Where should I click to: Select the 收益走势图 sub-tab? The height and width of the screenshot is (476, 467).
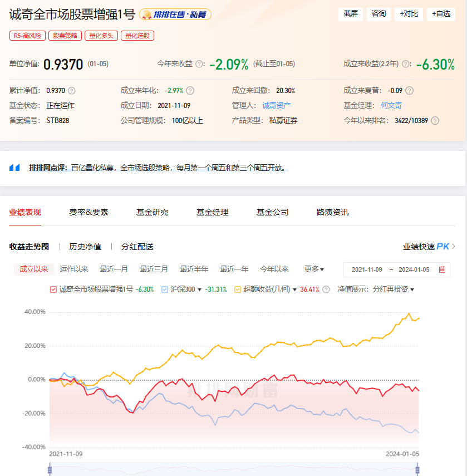(29, 247)
